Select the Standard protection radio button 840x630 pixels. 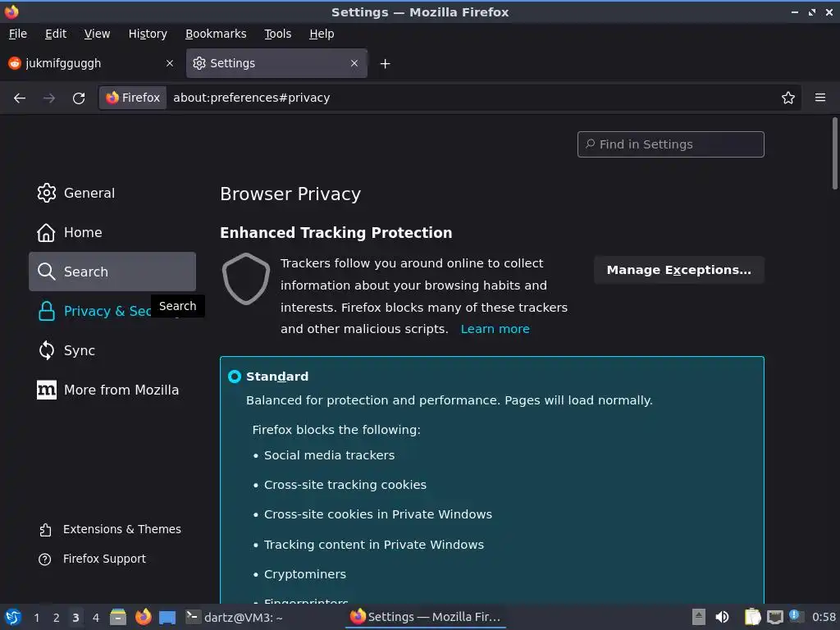[235, 377]
